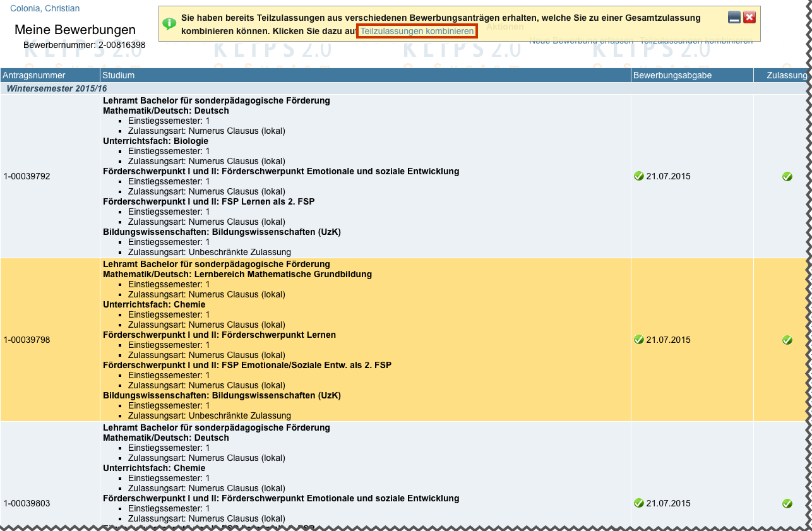
Task: Click the Zulassung green check for application 1-00039792
Action: click(787, 176)
